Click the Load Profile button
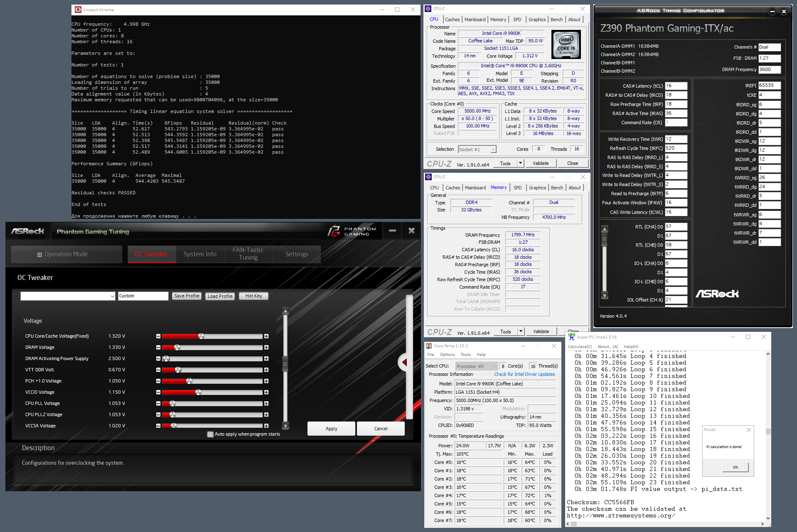The height and width of the screenshot is (532, 797). [220, 296]
